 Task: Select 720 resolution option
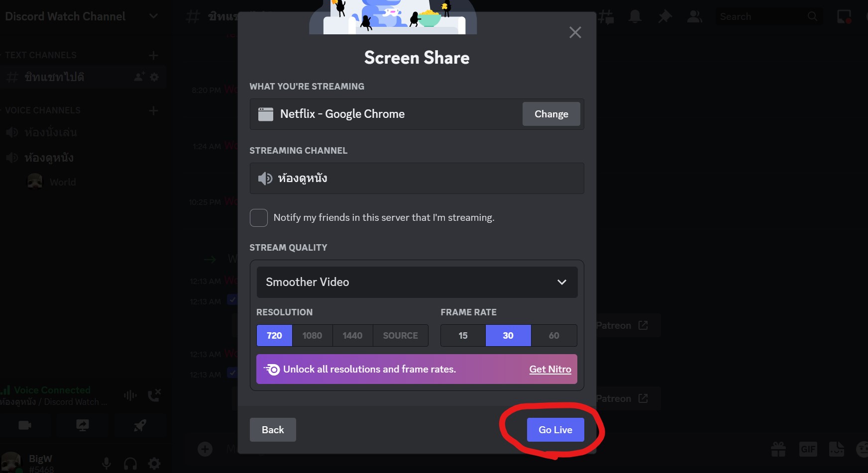pyautogui.click(x=274, y=336)
